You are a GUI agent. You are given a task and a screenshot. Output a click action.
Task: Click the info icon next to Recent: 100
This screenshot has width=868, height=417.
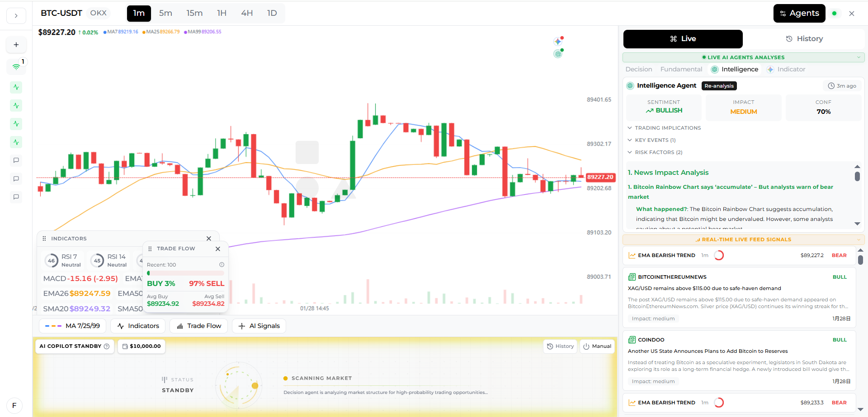tap(222, 265)
